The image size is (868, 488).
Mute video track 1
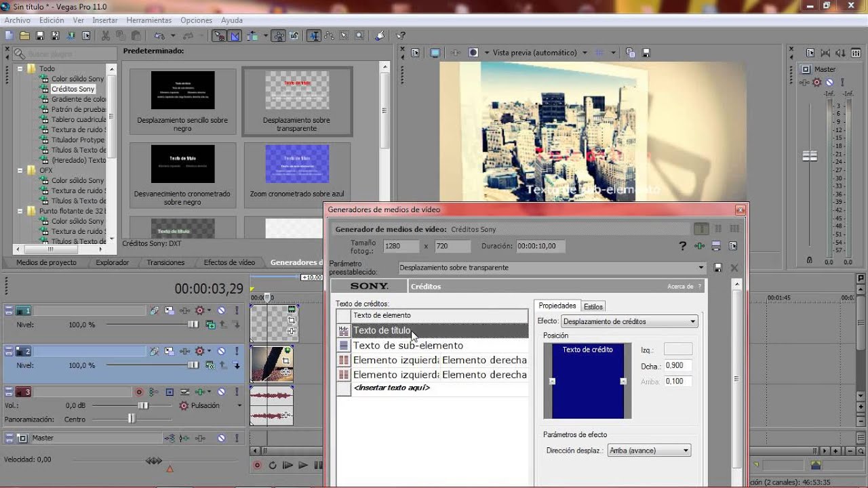221,310
